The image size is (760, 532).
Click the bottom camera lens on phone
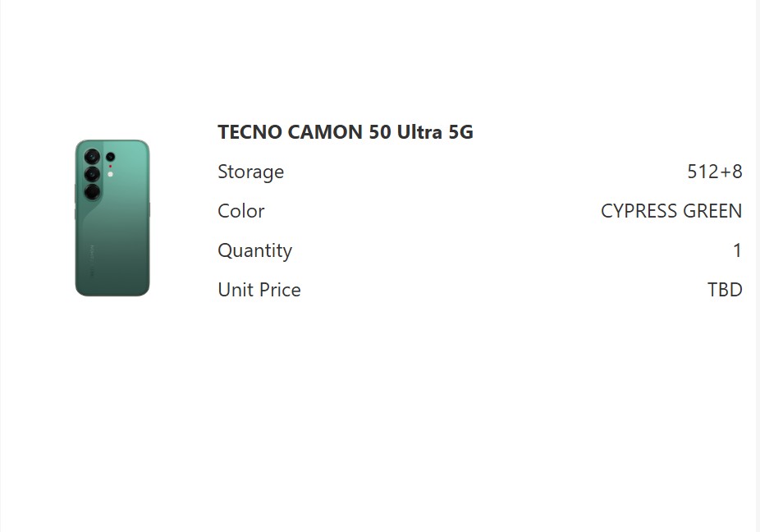92,191
